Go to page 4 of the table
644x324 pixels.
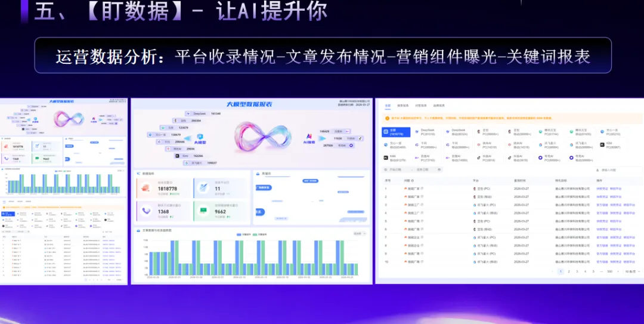[x=586, y=271]
